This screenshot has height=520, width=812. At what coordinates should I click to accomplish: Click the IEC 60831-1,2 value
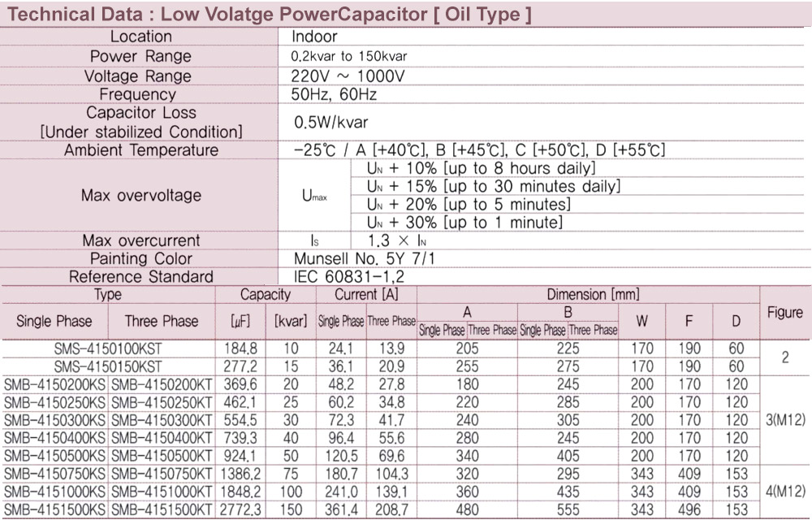349,276
